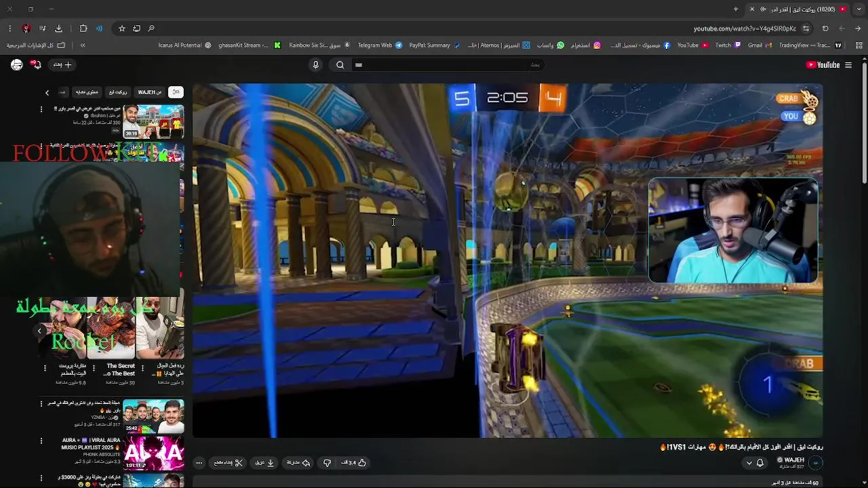Open the WAJEH channel name
The height and width of the screenshot is (488, 868).
point(793,460)
